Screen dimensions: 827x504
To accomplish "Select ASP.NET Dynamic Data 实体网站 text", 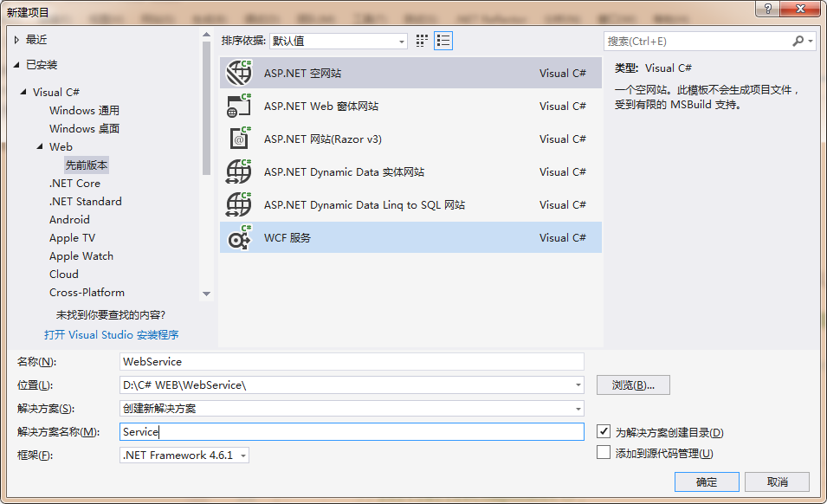I will click(344, 171).
